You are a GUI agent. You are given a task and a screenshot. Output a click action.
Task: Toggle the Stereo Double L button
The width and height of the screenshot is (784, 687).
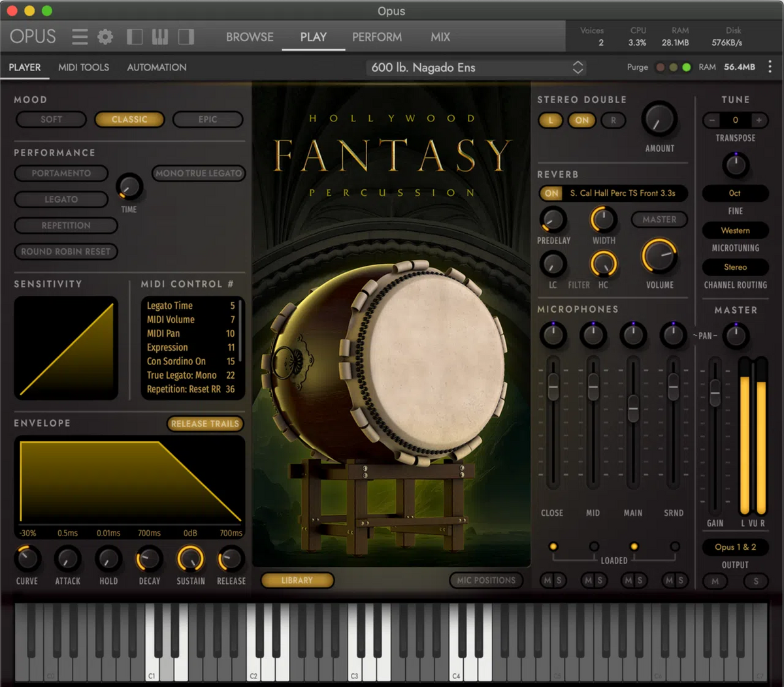550,120
